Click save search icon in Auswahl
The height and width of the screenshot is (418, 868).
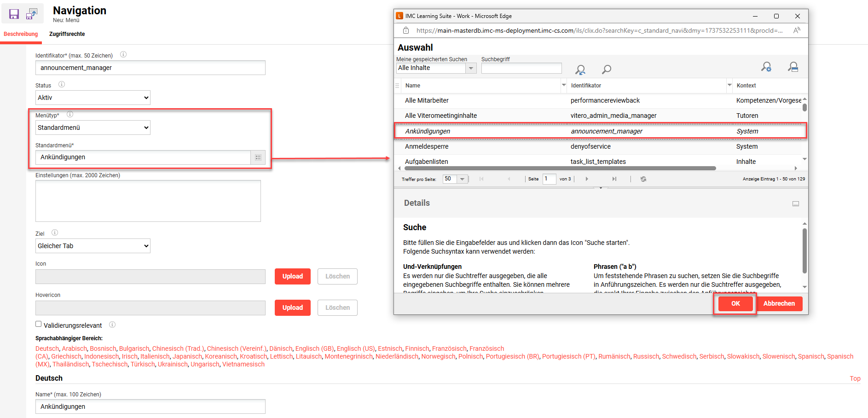coord(793,67)
